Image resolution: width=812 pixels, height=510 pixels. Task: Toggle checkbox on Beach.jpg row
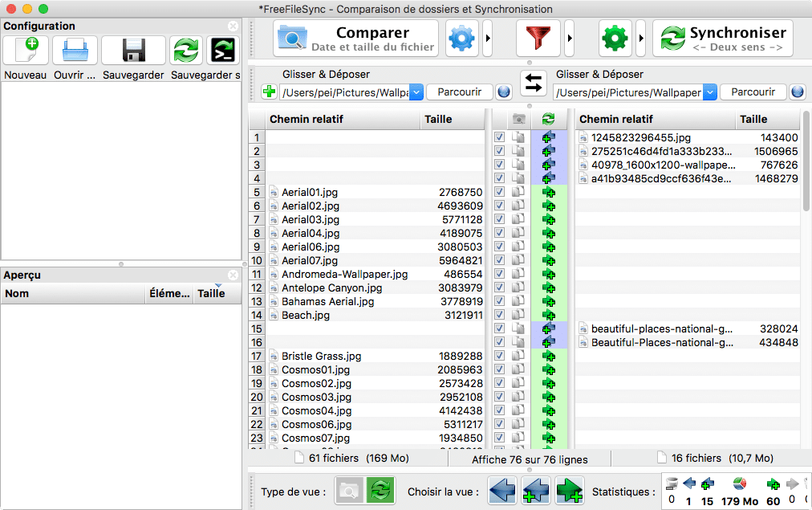[499, 315]
